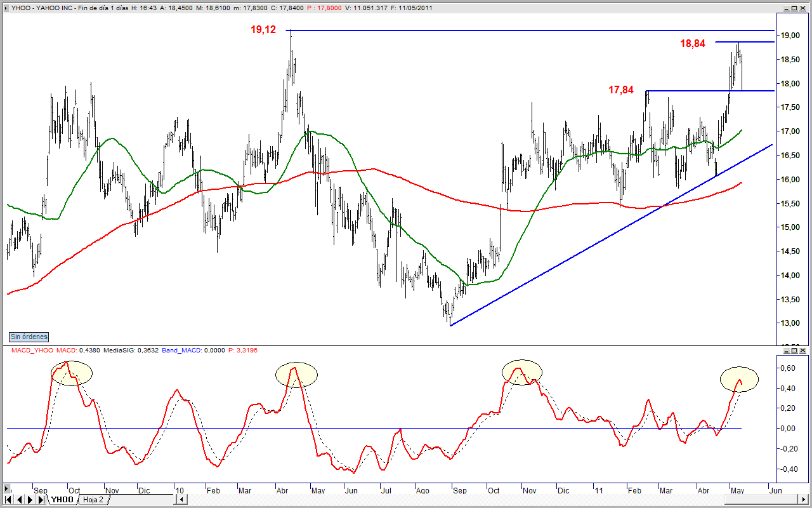The width and height of the screenshot is (812, 508).
Task: Click the MediaSIG value label
Action: [131, 350]
